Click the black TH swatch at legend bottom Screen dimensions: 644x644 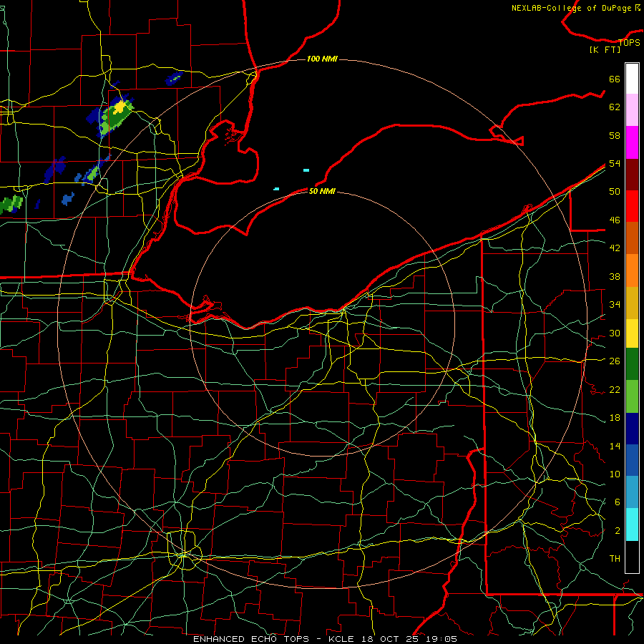[632, 557]
